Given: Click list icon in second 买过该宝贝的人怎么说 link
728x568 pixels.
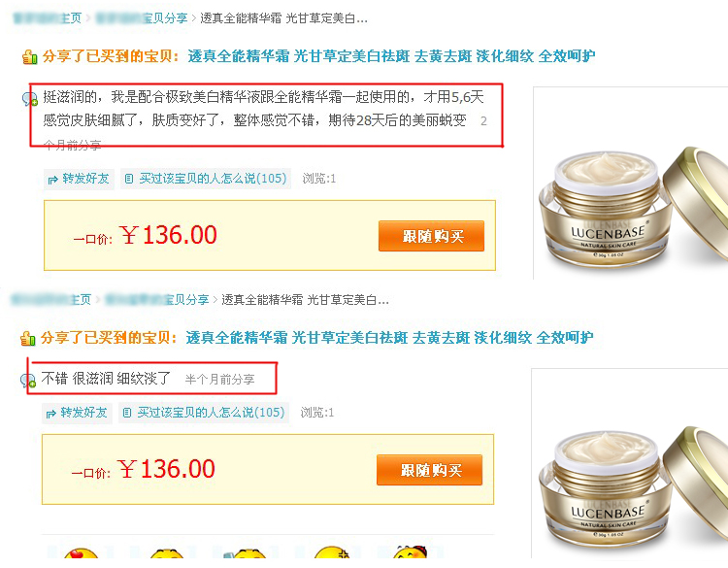Looking at the screenshot, I should pos(127,413).
